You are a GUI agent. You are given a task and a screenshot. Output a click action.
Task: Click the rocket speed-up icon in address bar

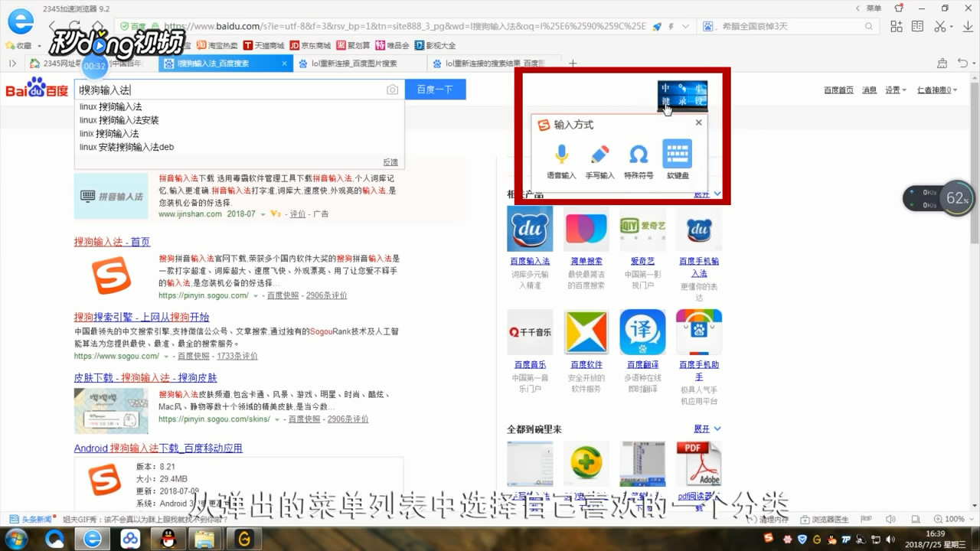[x=657, y=26]
